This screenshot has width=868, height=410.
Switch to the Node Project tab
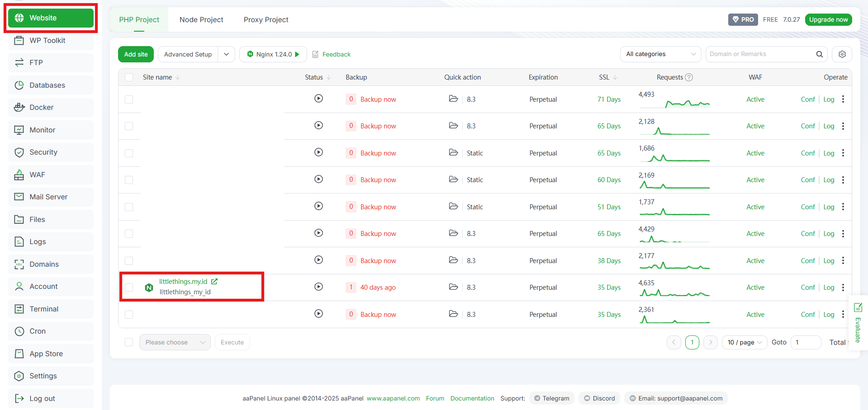[x=201, y=19]
